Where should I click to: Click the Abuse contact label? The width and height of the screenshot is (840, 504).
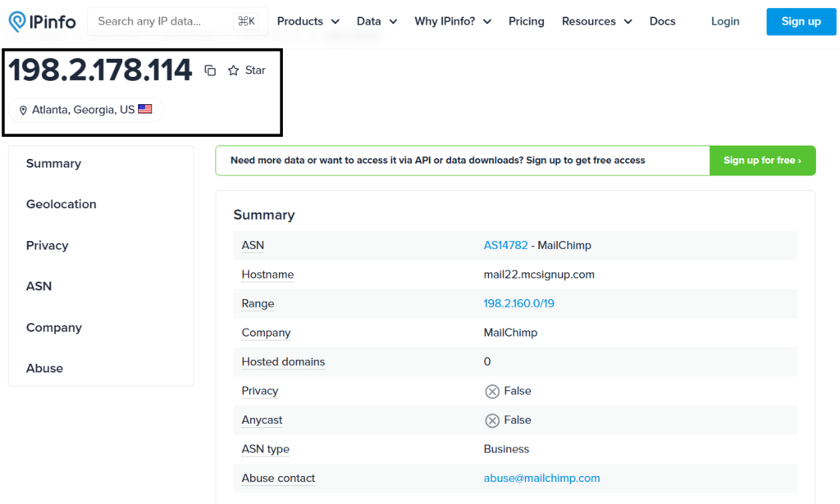(278, 479)
